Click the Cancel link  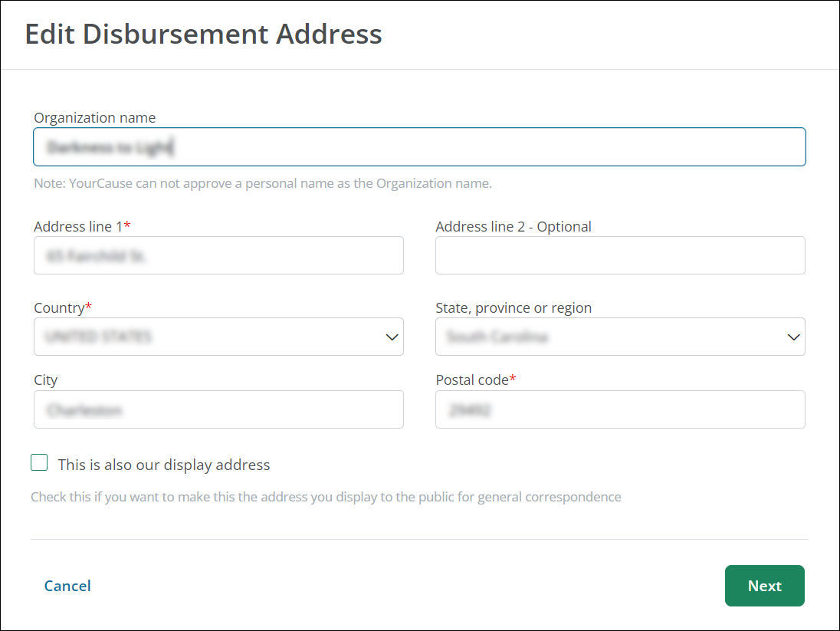point(67,586)
